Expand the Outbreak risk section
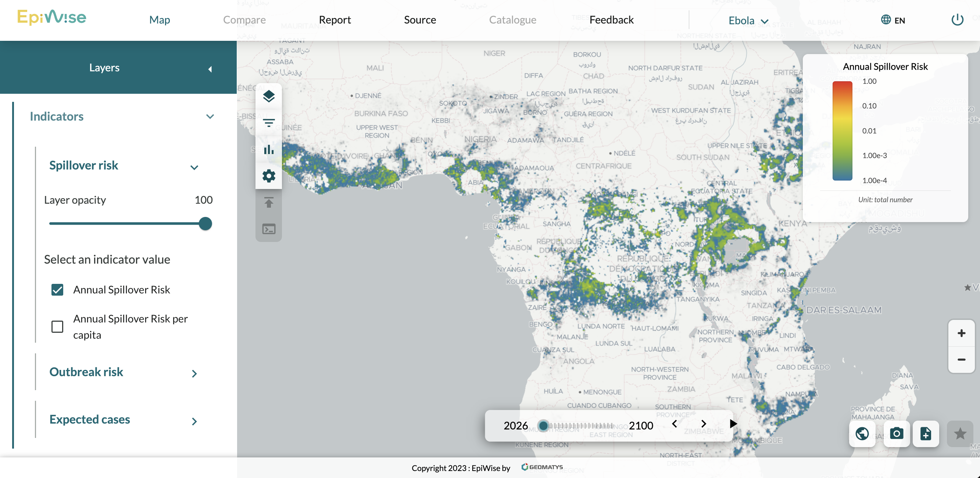 click(194, 373)
